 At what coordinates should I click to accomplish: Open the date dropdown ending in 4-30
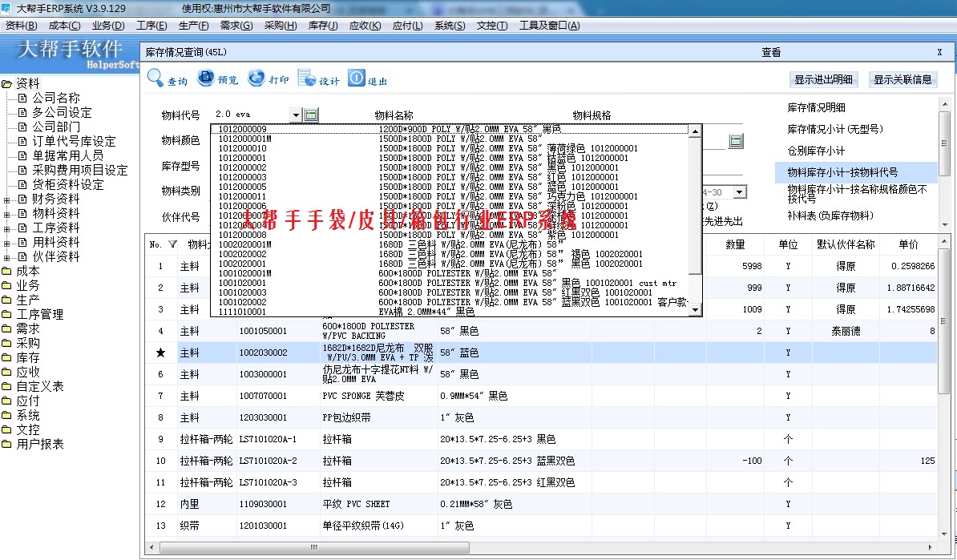740,192
